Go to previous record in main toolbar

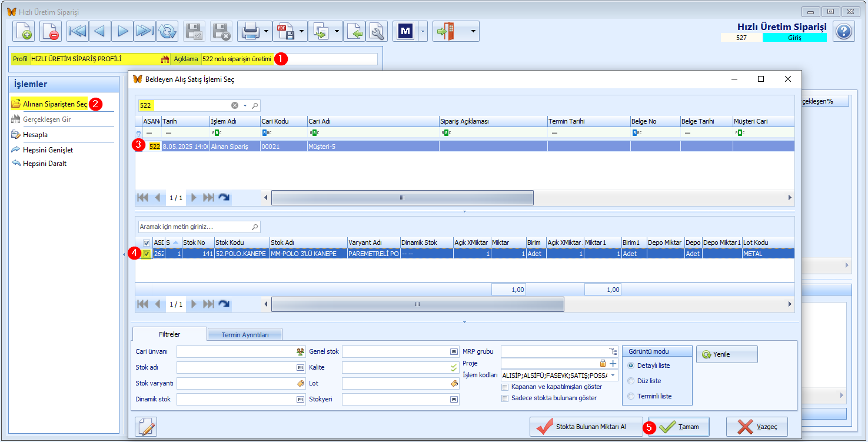99,31
